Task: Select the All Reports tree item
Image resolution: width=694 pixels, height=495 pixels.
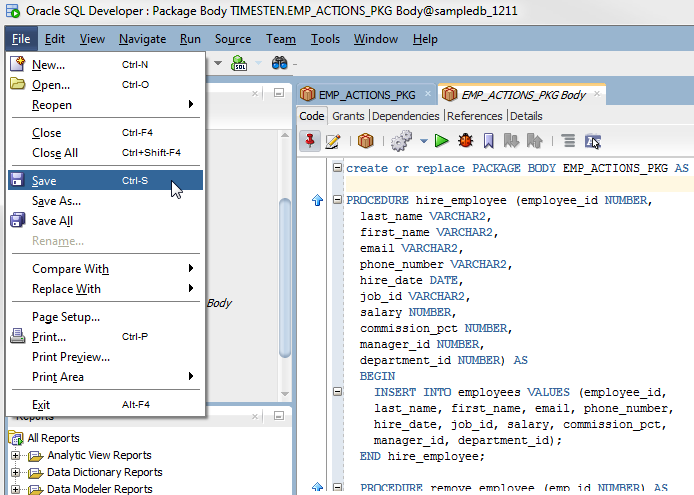Action: pyautogui.click(x=53, y=438)
